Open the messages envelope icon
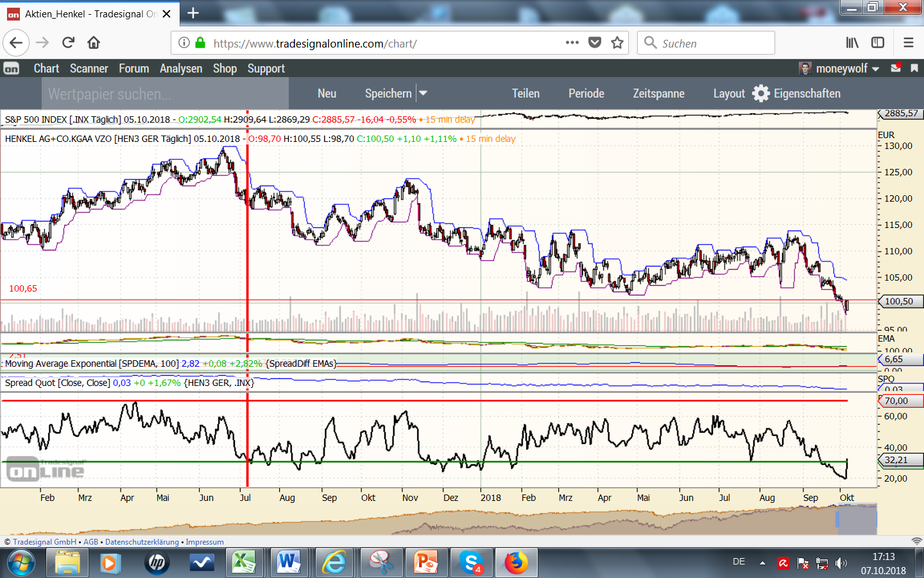The image size is (924, 578). point(896,68)
